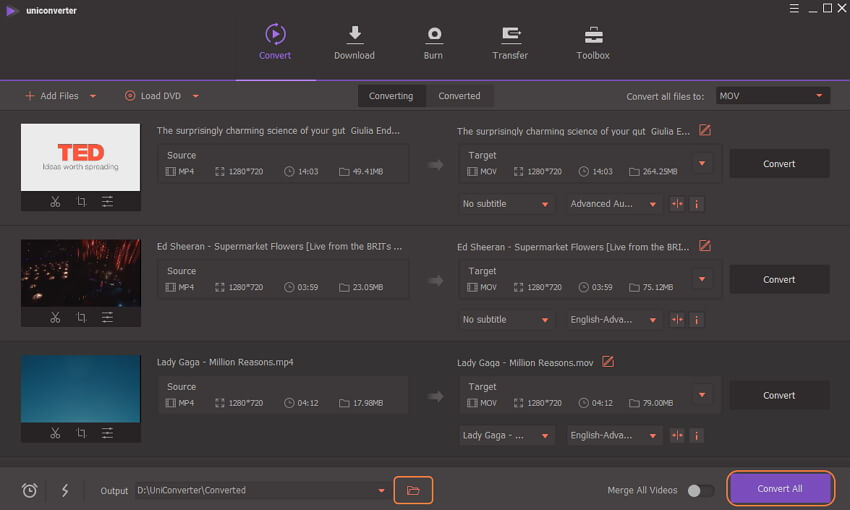Rename the Lady Gaga target file

point(608,361)
